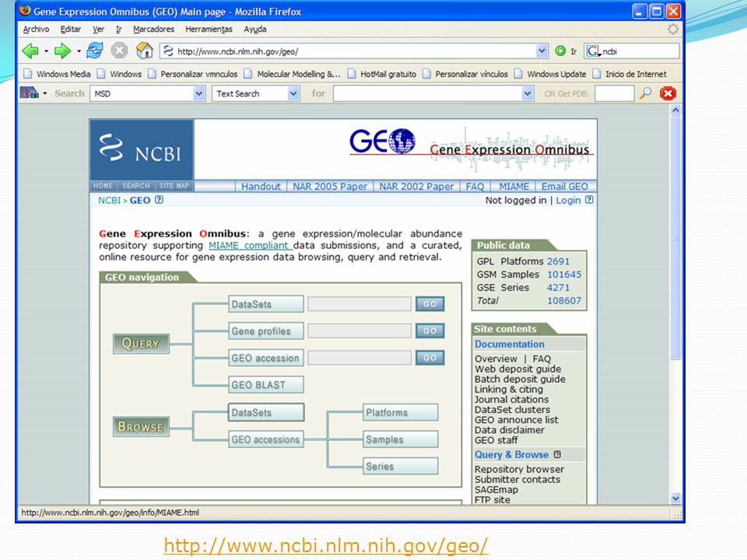747x560 pixels.
Task: Open the Herramientas menu
Action: (209, 29)
